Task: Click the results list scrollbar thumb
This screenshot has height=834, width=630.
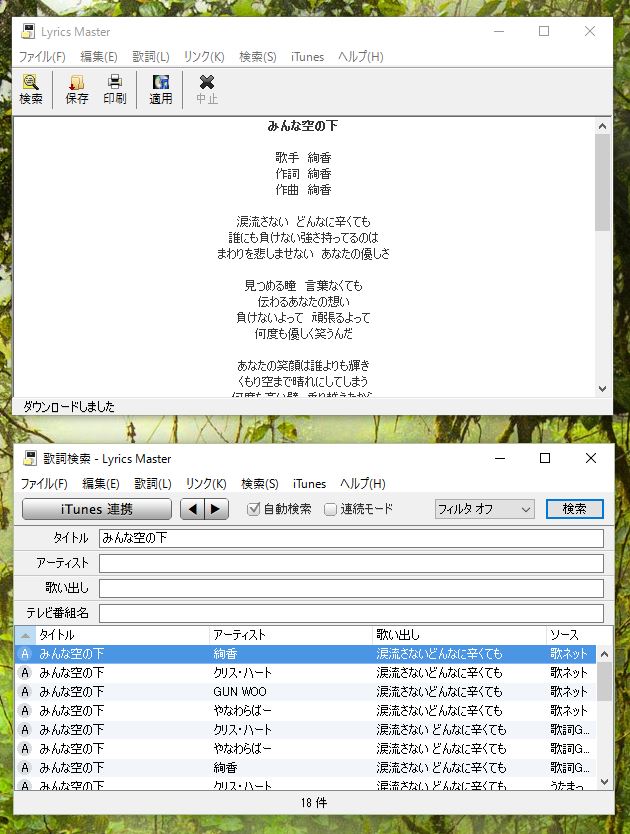Action: click(604, 681)
